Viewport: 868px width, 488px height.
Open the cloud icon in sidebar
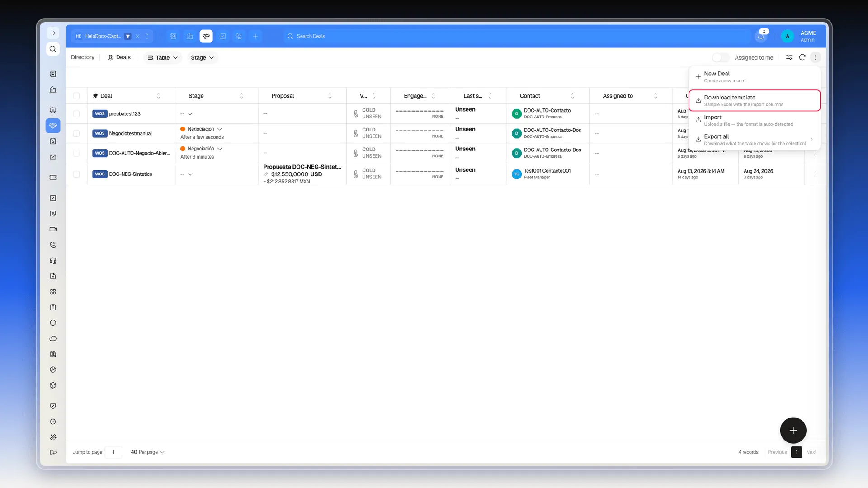pyautogui.click(x=53, y=338)
